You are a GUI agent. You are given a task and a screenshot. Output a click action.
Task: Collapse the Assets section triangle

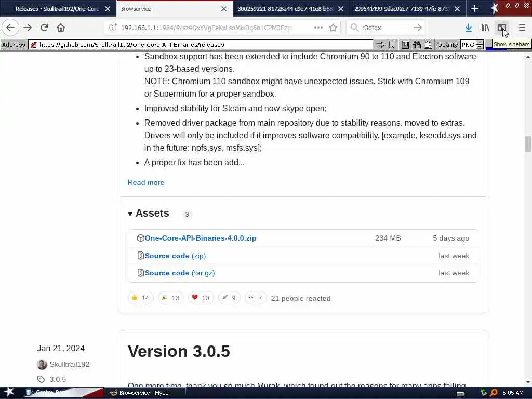tap(130, 214)
